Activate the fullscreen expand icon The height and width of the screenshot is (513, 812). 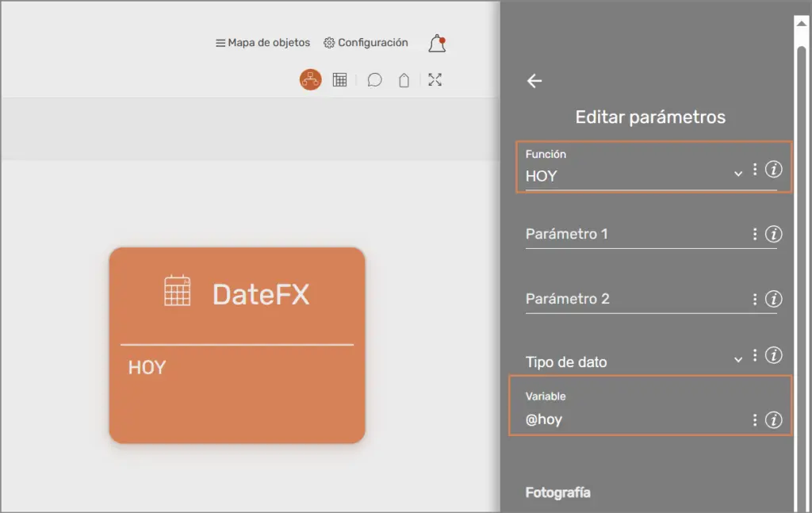pos(435,79)
